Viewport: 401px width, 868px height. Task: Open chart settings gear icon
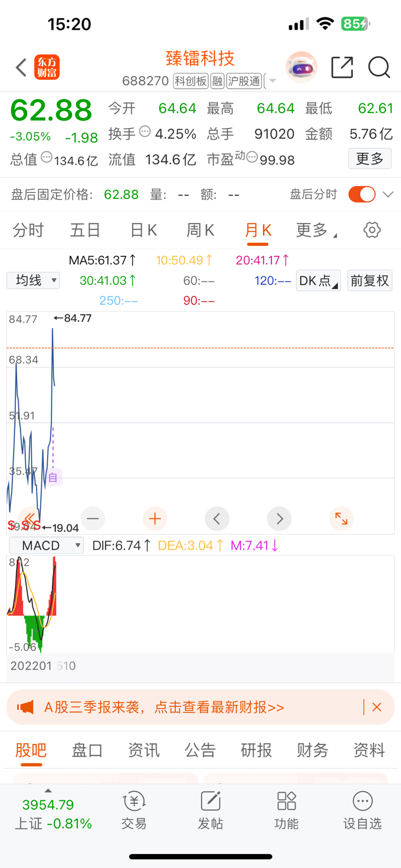pyautogui.click(x=372, y=230)
